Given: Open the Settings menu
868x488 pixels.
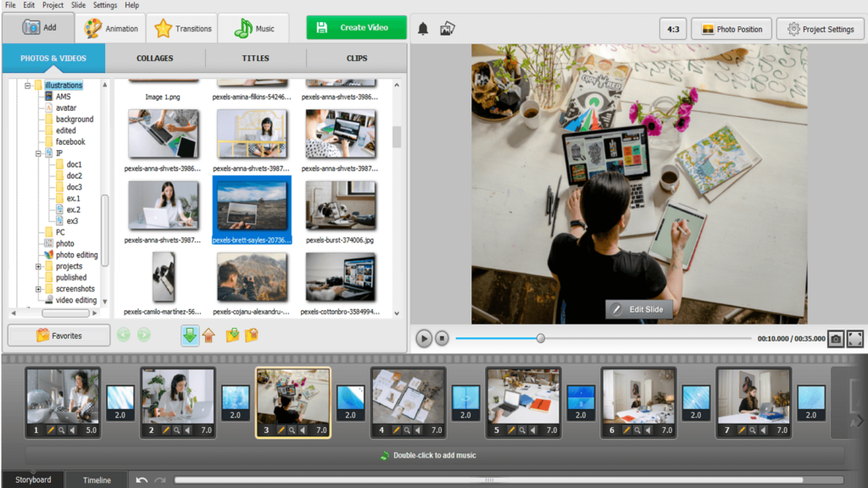Looking at the screenshot, I should (104, 5).
